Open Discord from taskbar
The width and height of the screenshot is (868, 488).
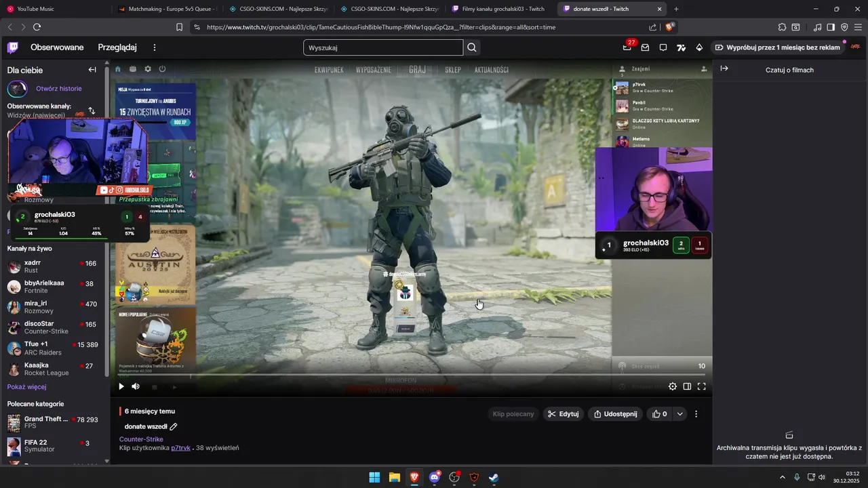[434, 477]
